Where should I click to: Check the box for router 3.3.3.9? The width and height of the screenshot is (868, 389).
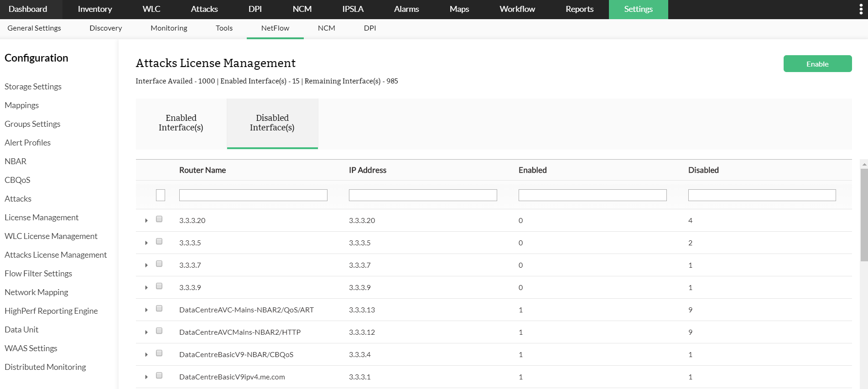[x=159, y=286]
